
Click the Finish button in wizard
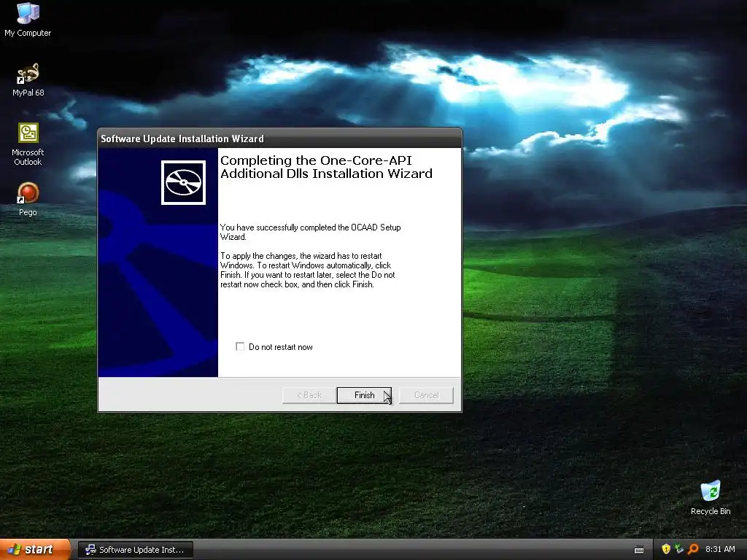[x=364, y=395]
